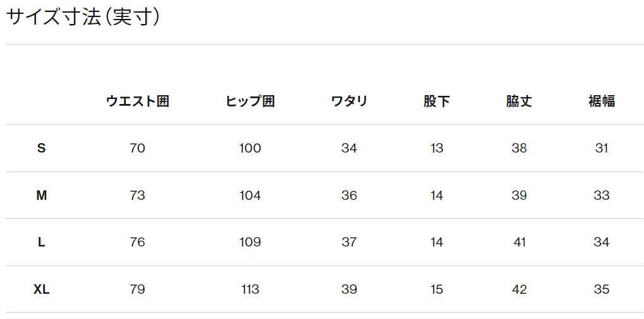Click waist value 70 for size S

coord(137,148)
